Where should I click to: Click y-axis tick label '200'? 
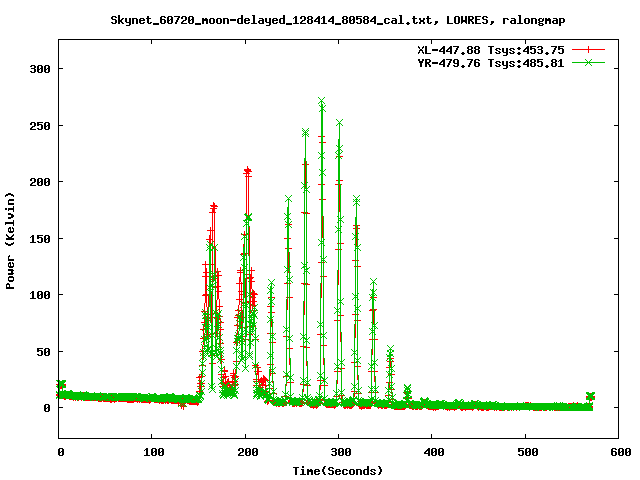[x=40, y=182]
